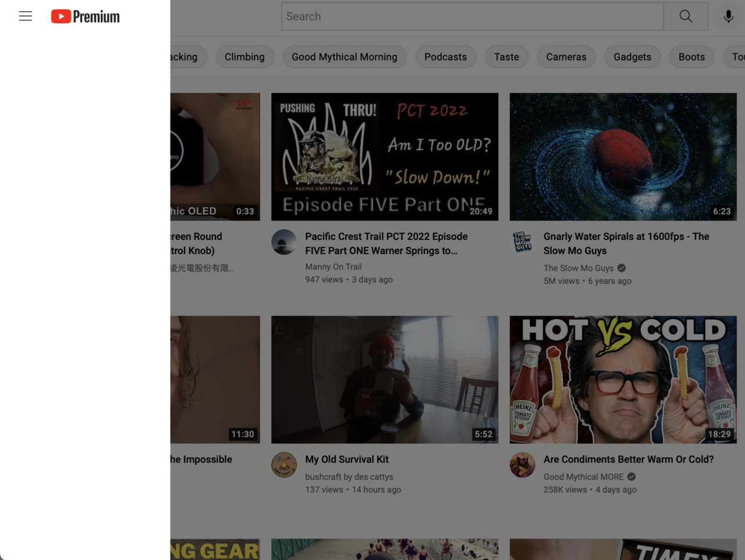Open My Old Survival Kit thumbnail
This screenshot has height=560, width=745.
(x=385, y=380)
